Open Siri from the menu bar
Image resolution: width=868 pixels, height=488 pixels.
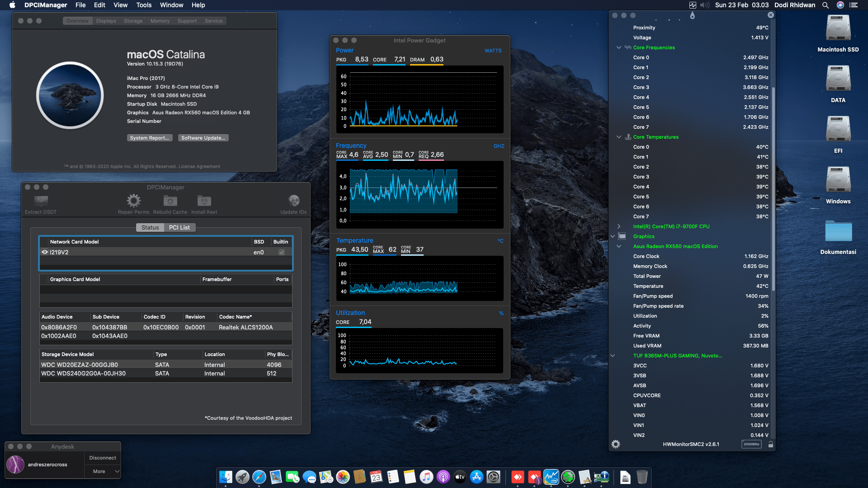pyautogui.click(x=840, y=5)
